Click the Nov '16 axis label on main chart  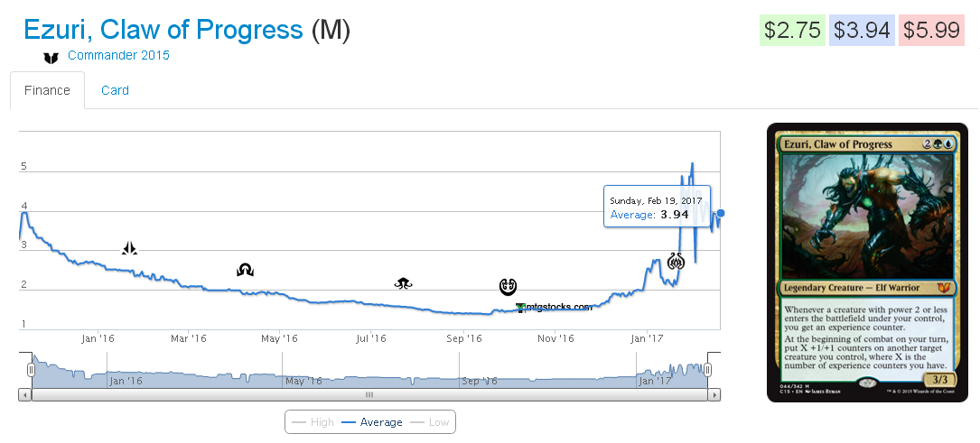555,339
